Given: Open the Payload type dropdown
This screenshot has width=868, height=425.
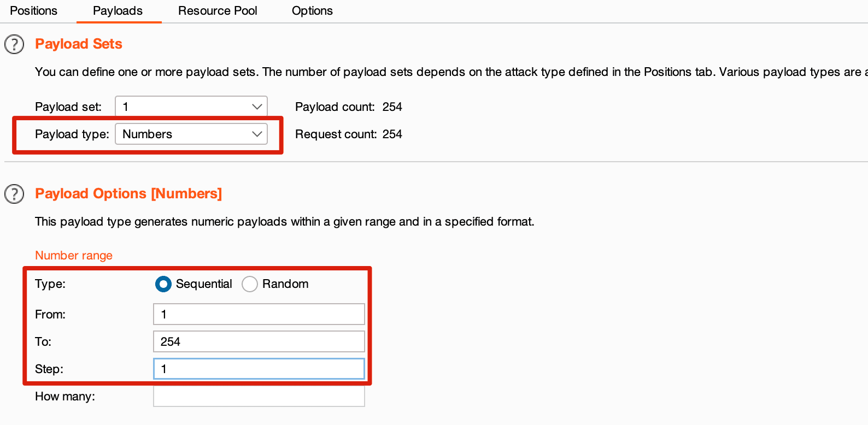Looking at the screenshot, I should [191, 134].
